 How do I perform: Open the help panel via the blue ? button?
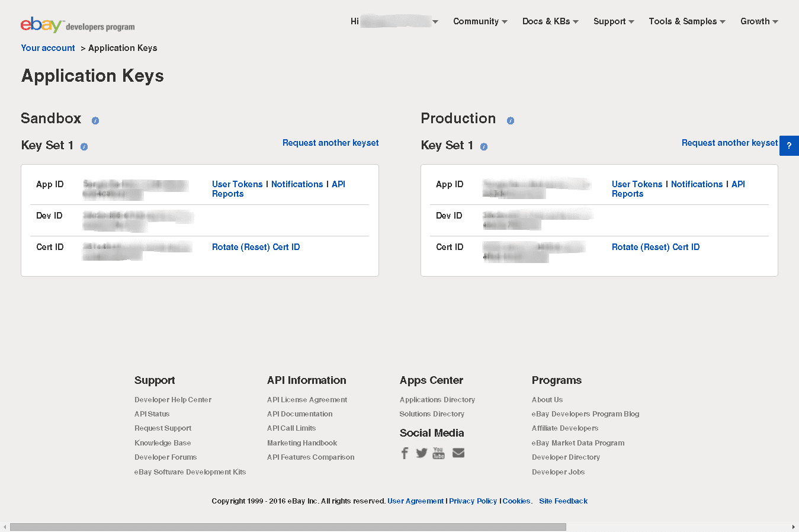pyautogui.click(x=789, y=146)
